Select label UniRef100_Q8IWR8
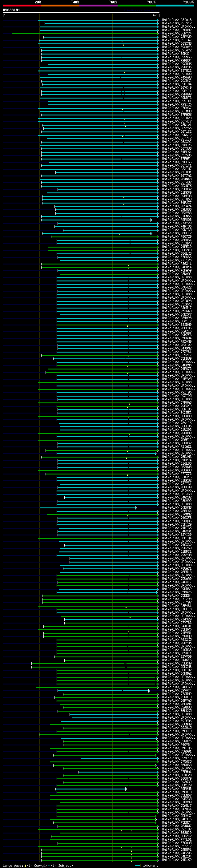197x868 pixels. (x=177, y=301)
